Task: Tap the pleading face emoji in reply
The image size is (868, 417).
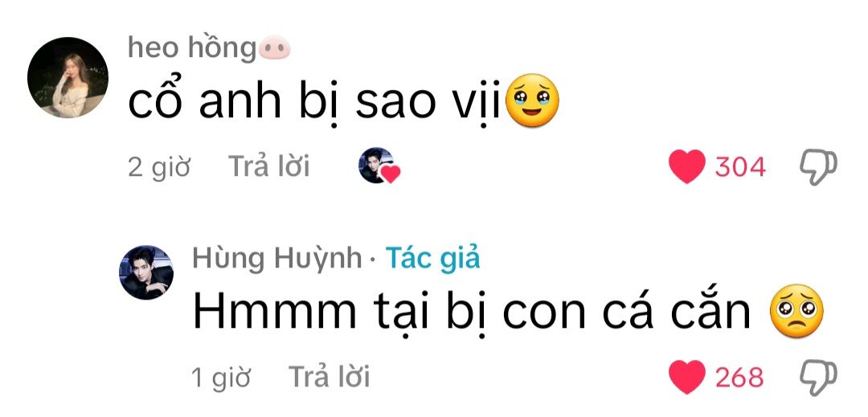Action: point(796,312)
